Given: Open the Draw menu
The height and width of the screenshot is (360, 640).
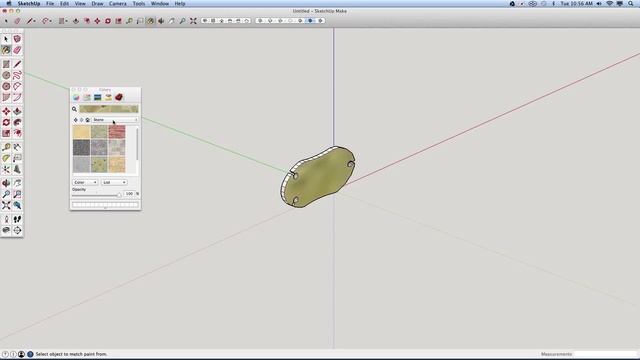Looking at the screenshot, I should [x=97, y=4].
